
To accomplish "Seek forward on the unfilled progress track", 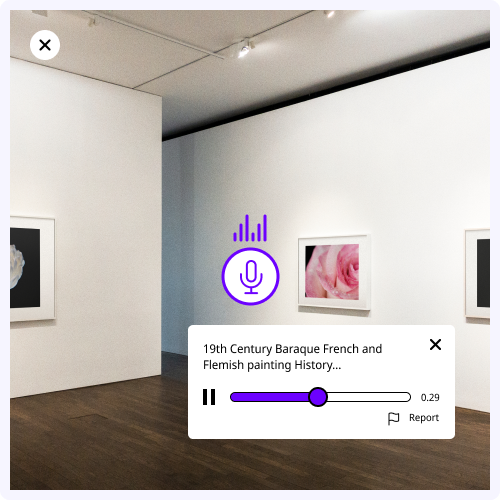I will click(369, 397).
